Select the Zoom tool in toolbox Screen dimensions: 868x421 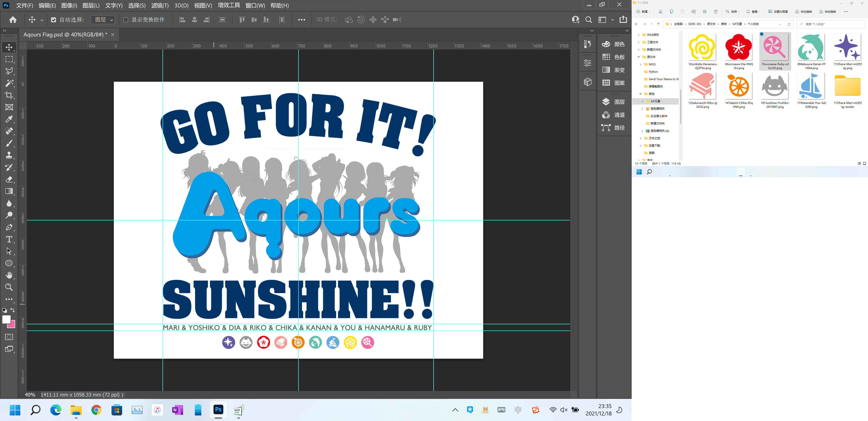click(9, 287)
